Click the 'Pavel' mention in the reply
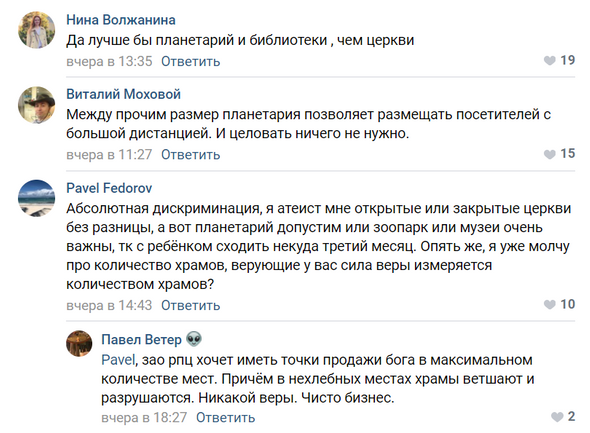Image resolution: width=590 pixels, height=433 pixels. 118,360
